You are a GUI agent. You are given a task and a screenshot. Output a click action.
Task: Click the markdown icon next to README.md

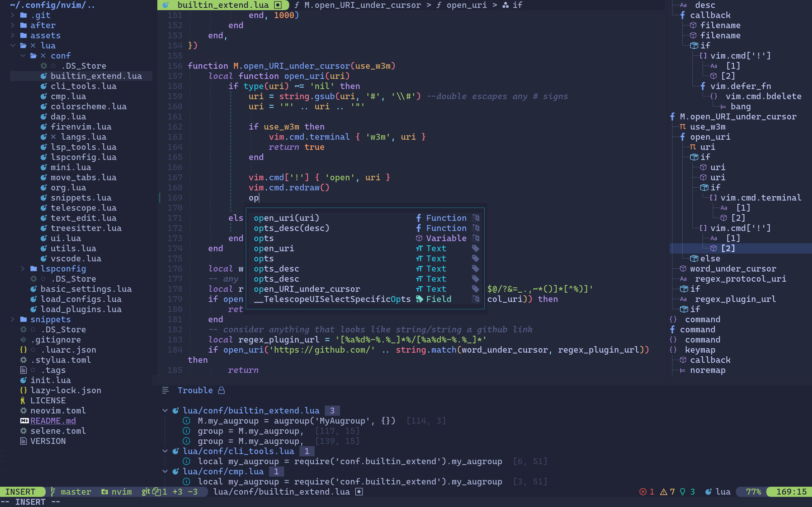(x=24, y=421)
